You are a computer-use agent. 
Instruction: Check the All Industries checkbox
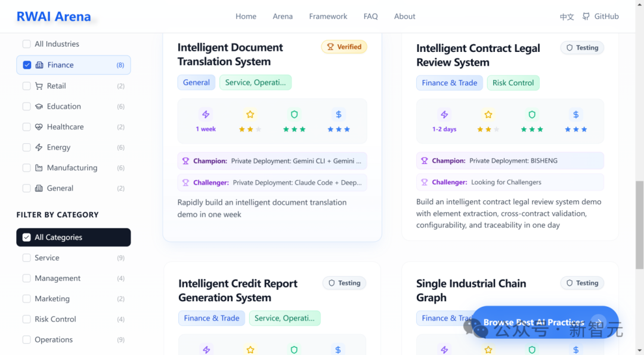27,44
